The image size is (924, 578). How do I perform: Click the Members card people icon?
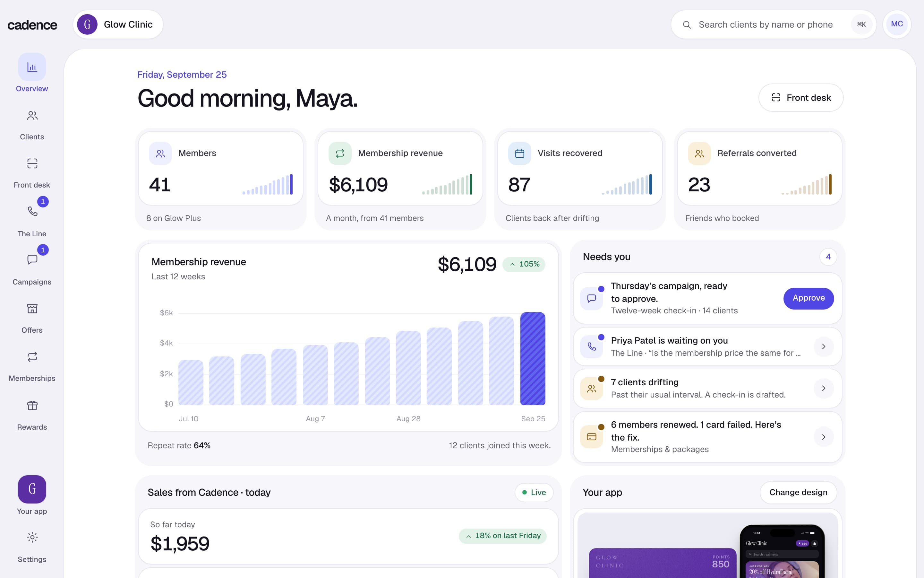160,154
